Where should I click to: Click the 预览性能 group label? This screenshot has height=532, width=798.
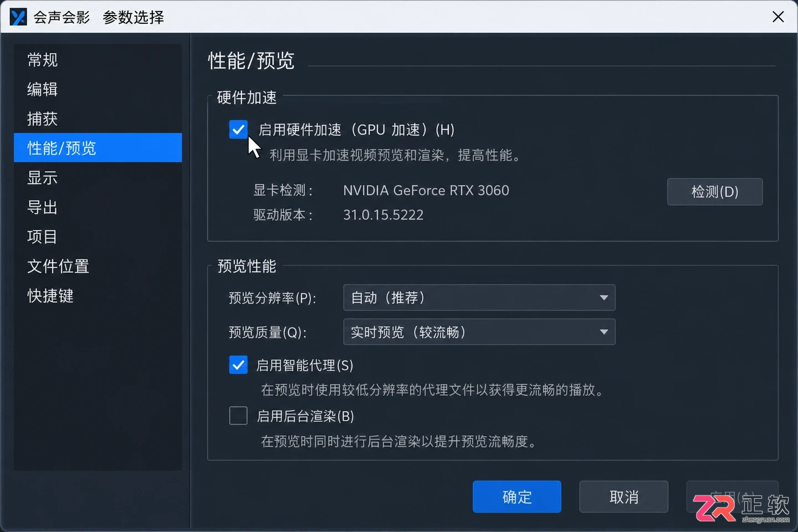click(247, 266)
